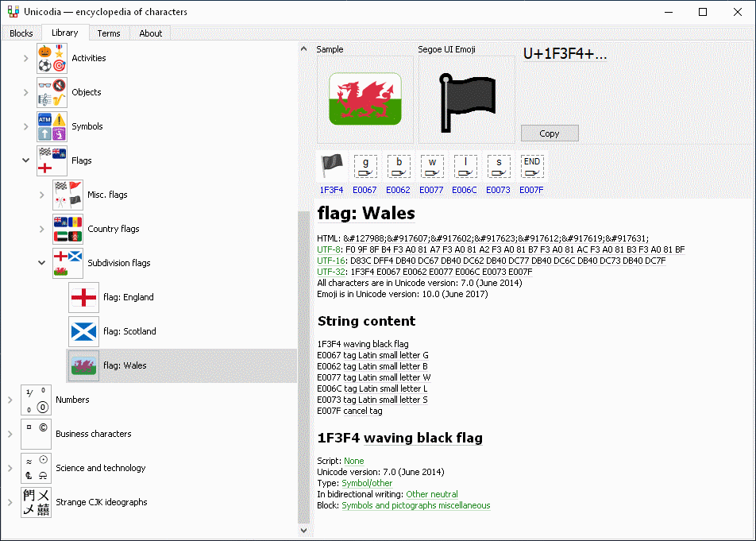Expand the Objects tree node
The width and height of the screenshot is (756, 541).
[x=26, y=93]
